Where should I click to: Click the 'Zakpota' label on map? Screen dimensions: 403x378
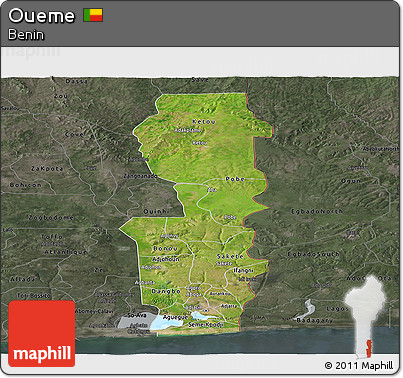click(47, 169)
